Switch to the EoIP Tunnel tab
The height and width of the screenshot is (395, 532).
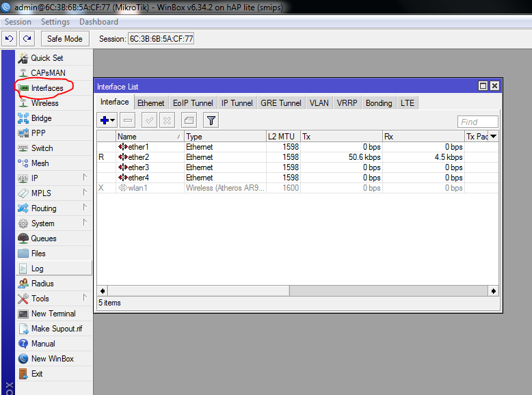pos(193,103)
